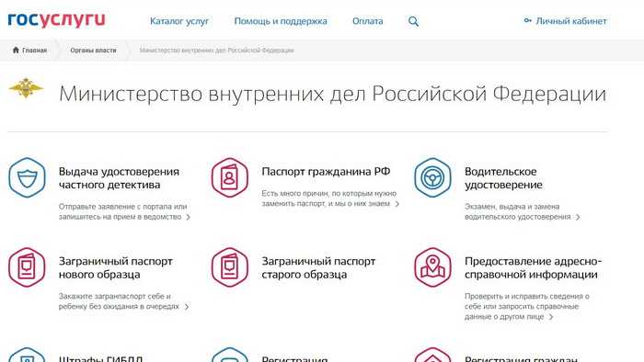This screenshot has height=362, width=644.
Task: Open the Оплата menu item
Action: click(x=368, y=21)
